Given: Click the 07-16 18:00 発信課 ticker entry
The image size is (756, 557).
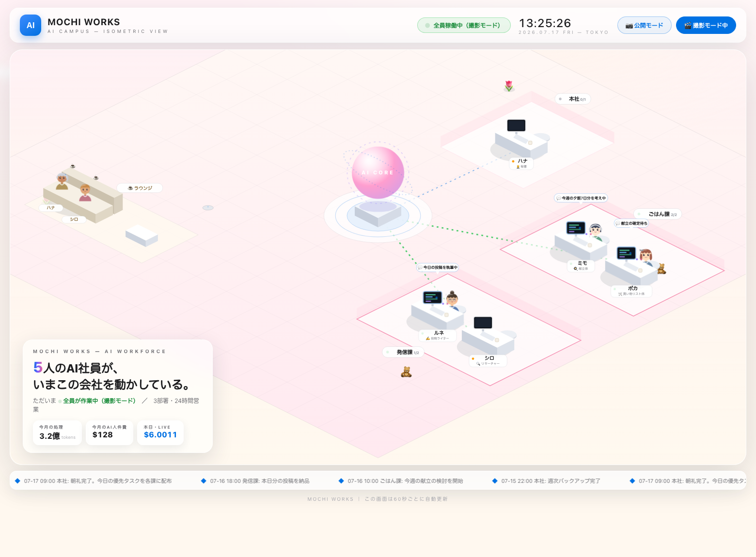Looking at the screenshot, I should point(255,481).
